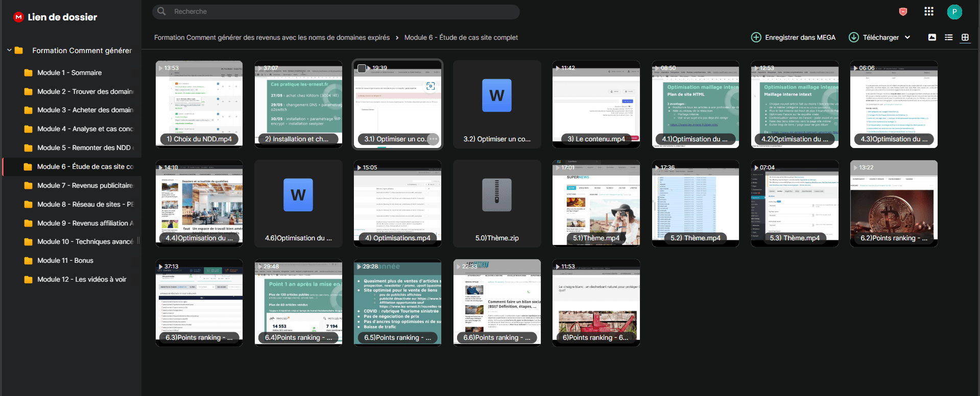Open the apps grid menu icon
This screenshot has width=980, height=396.
point(929,11)
